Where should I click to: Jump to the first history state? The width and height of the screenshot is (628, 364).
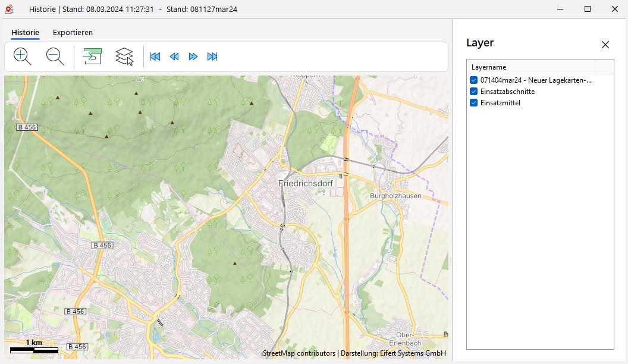tap(155, 57)
